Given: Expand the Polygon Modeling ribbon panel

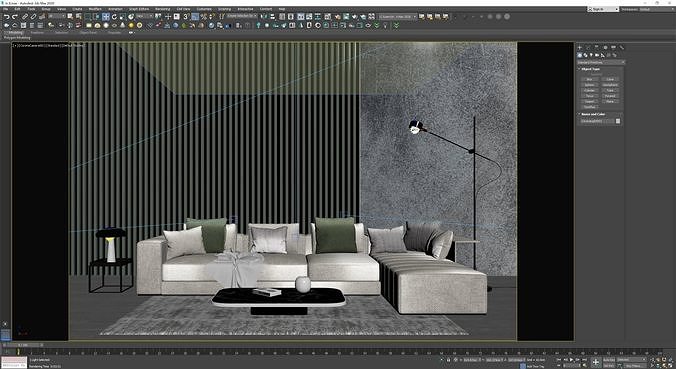Looking at the screenshot, I should coord(17,38).
